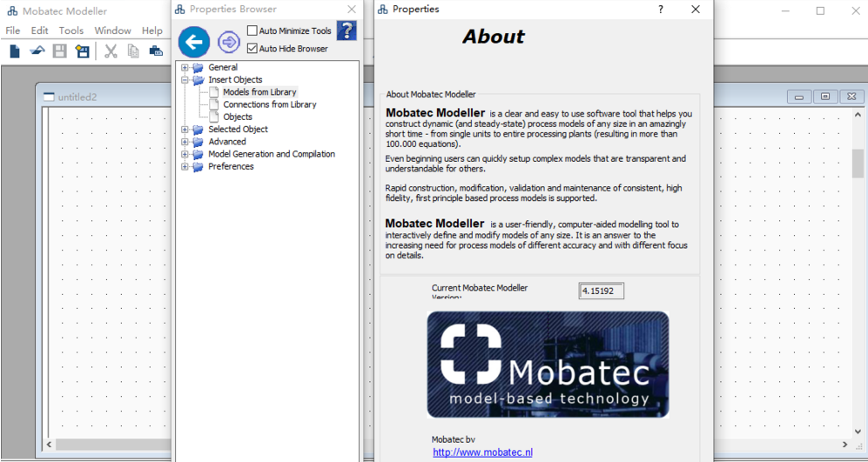Click the Save As toolbar icon
Viewport: 868px width, 462px height.
point(83,51)
